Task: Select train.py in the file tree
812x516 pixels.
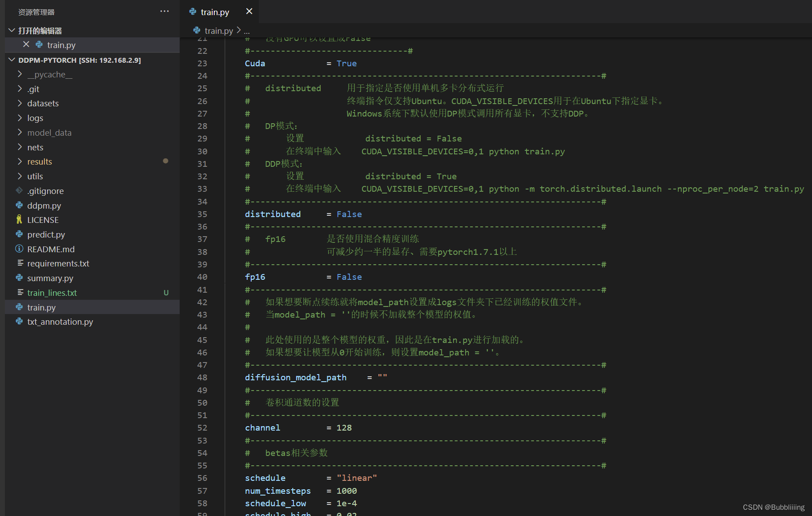Action: click(92, 307)
